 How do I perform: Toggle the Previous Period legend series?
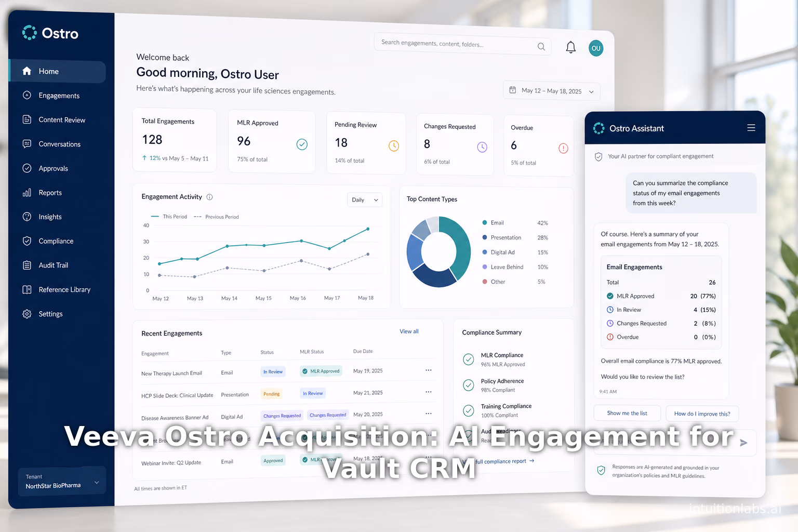pos(216,217)
